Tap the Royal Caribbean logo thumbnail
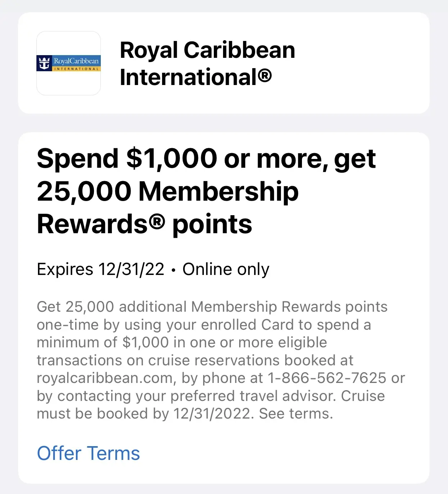 [x=69, y=63]
